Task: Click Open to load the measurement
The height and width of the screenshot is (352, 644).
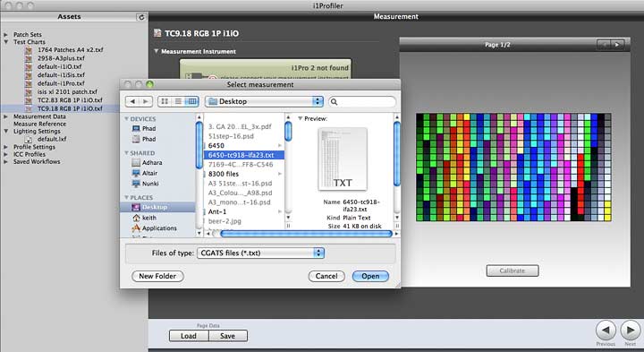Action: pyautogui.click(x=370, y=277)
